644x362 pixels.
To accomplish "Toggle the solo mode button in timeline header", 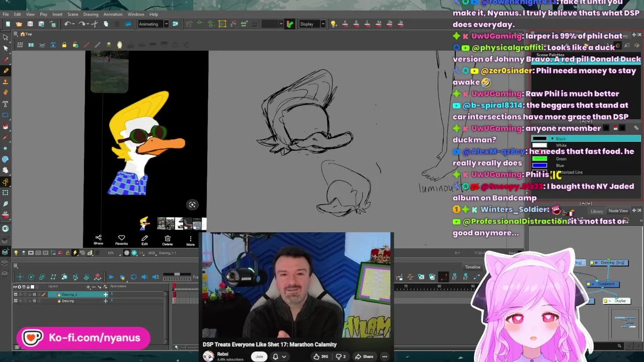I will tap(20, 287).
